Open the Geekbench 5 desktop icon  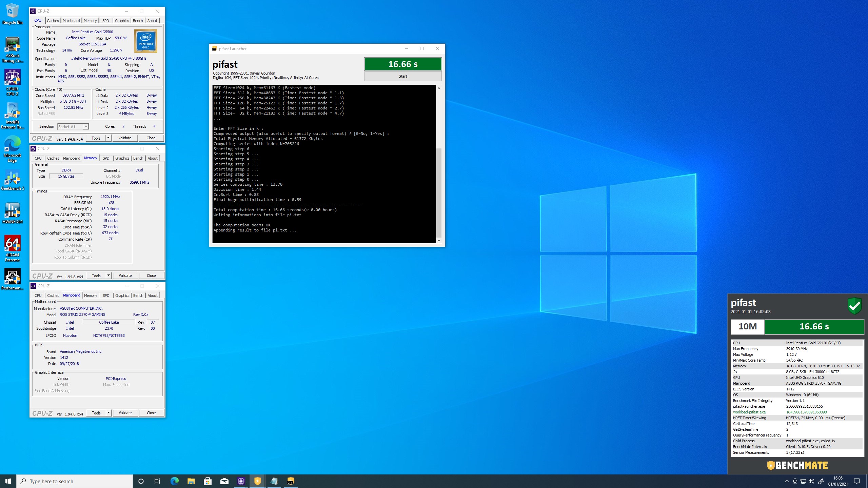(x=13, y=180)
